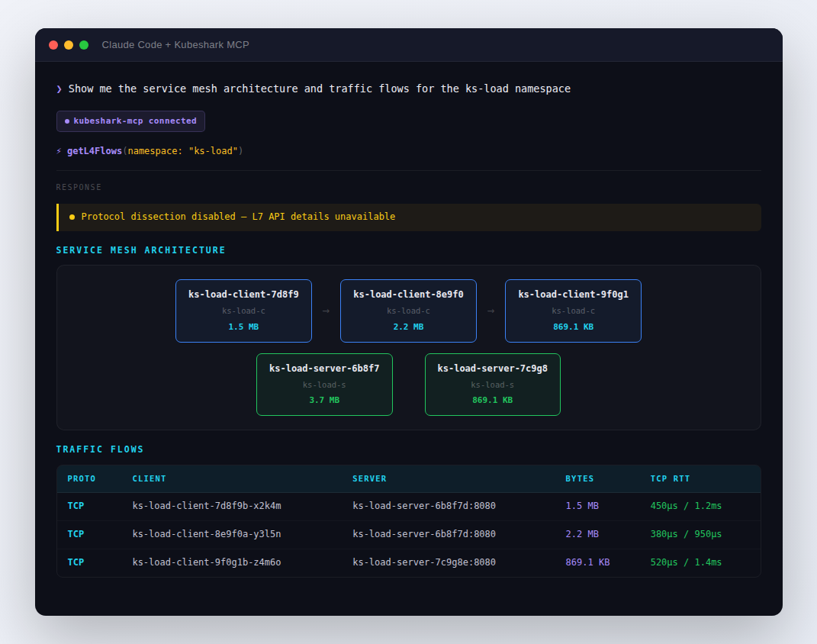Click the prompt text about service mesh architecture
Screen dimensions: 817x644
320,89
